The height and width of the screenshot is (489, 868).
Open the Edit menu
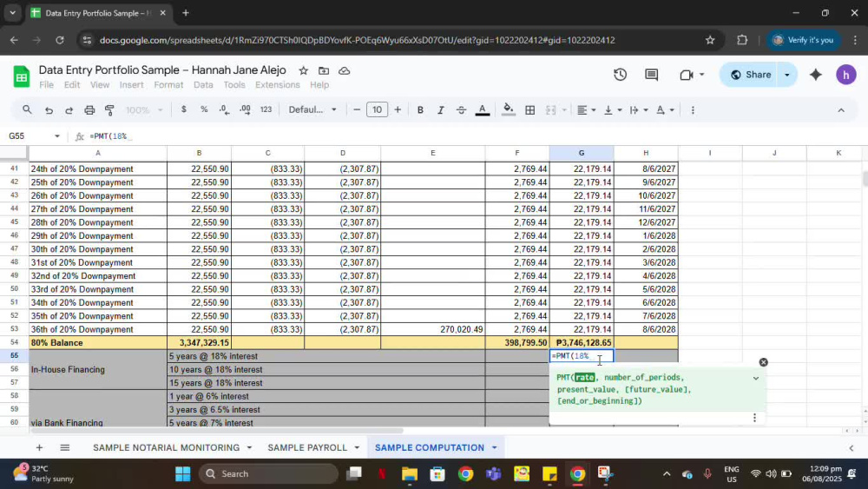(72, 85)
